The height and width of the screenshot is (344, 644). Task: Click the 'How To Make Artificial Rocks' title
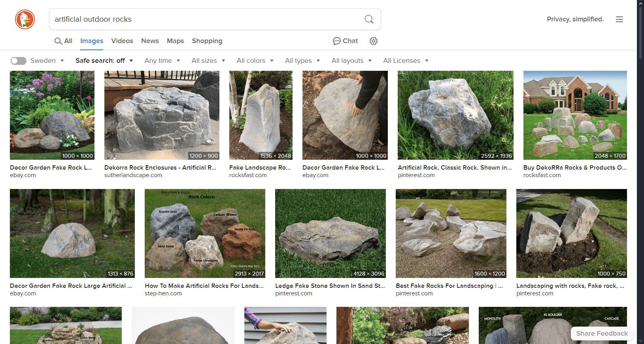point(204,286)
